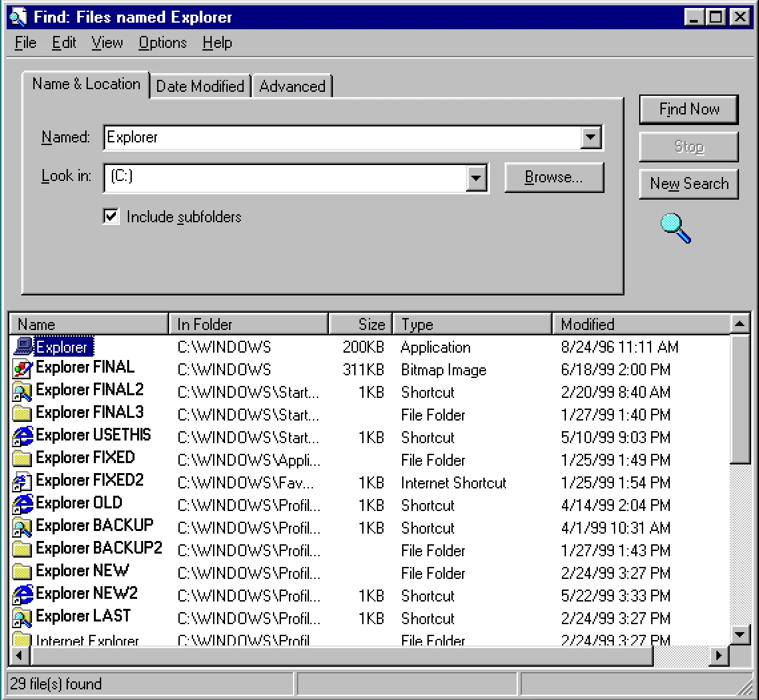Click the 5/22/99 3:33 PM modified date
Screen dimensions: 759x700
pyautogui.click(x=615, y=596)
